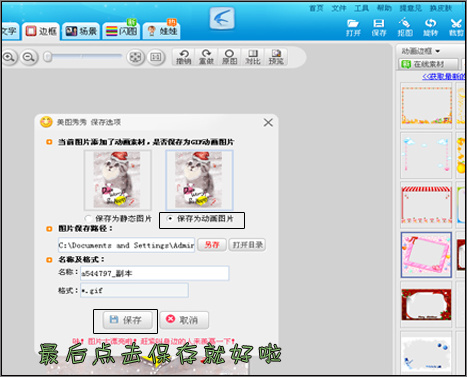
Task: Switch to the 文字 tab
Action: click(9, 32)
